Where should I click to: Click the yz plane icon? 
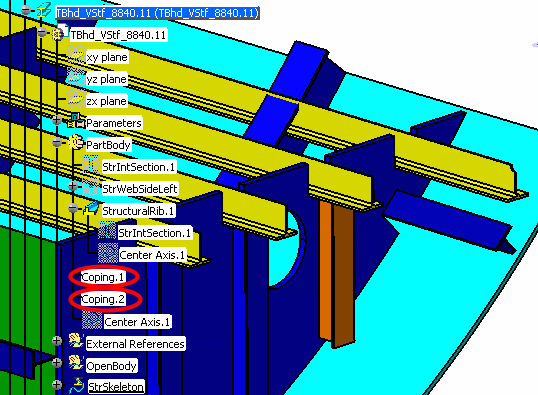pyautogui.click(x=75, y=78)
